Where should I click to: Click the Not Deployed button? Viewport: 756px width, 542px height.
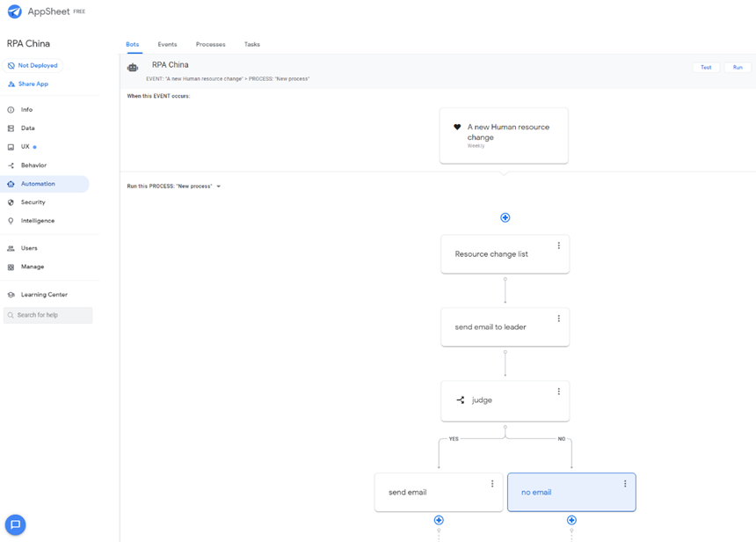pyautogui.click(x=33, y=66)
